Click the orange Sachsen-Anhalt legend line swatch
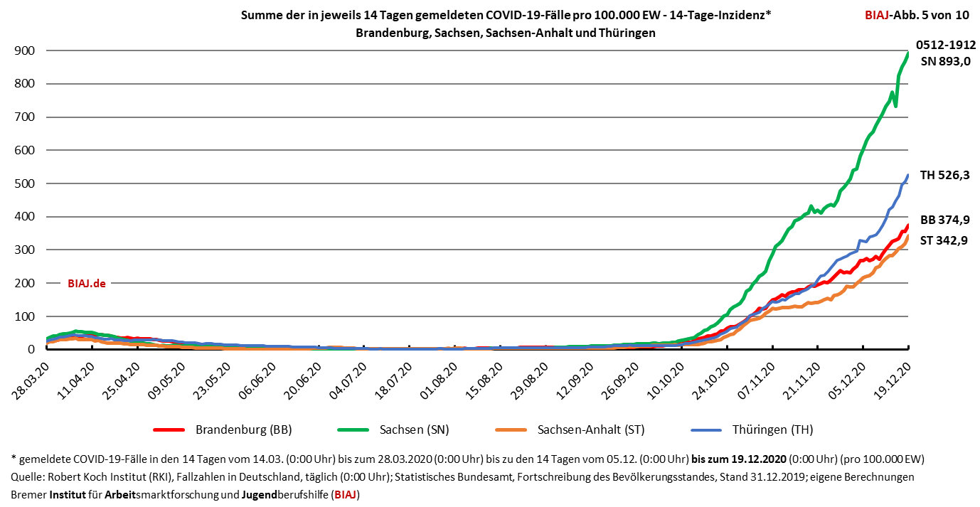This screenshot has height=507, width=980. pos(511,430)
